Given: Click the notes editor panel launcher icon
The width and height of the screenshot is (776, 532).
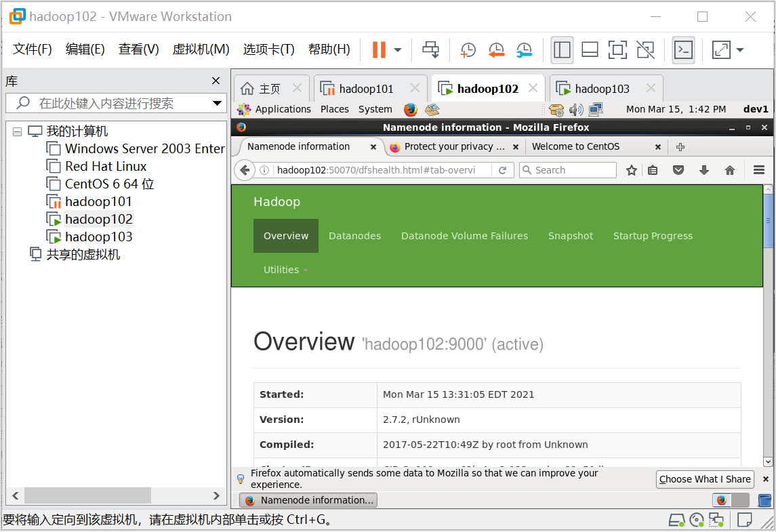Looking at the screenshot, I should [x=432, y=109].
